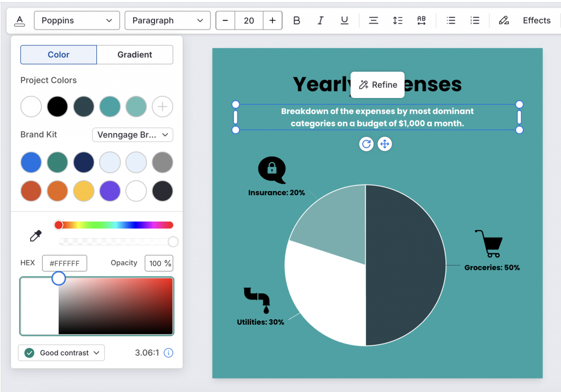Screen dimensions: 561x392
Task: Click the right middle resize handle of text box
Action: pyautogui.click(x=519, y=117)
